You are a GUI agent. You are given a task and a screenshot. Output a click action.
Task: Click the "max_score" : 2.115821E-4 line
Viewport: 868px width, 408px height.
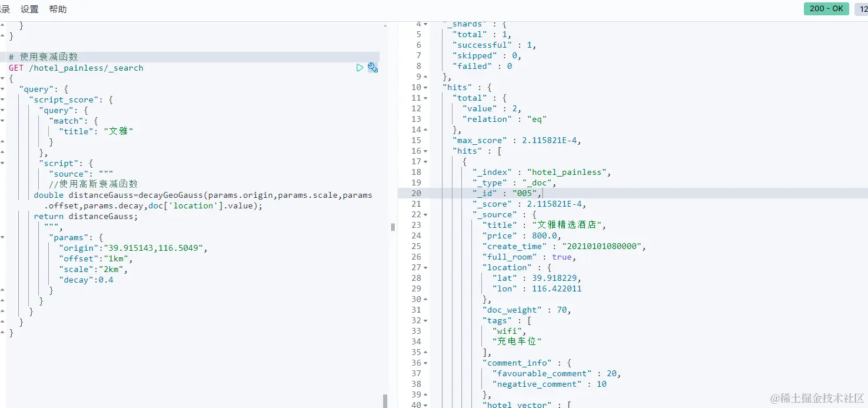517,140
